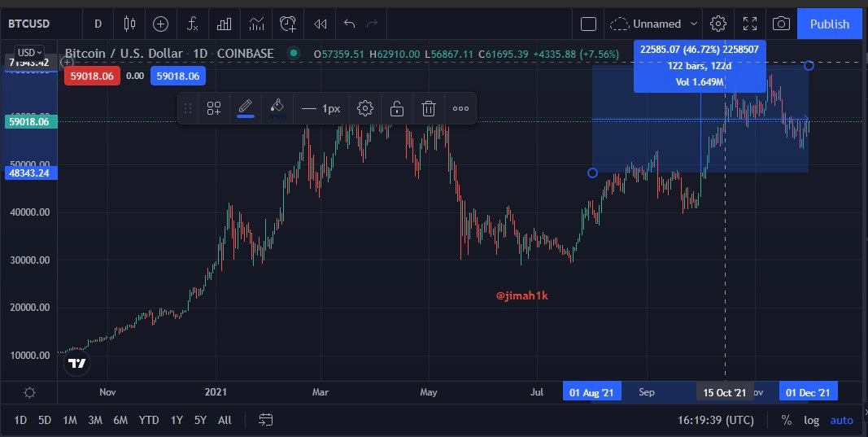Select the YTD date range
Viewport: 868px width, 437px height.
[x=149, y=421]
